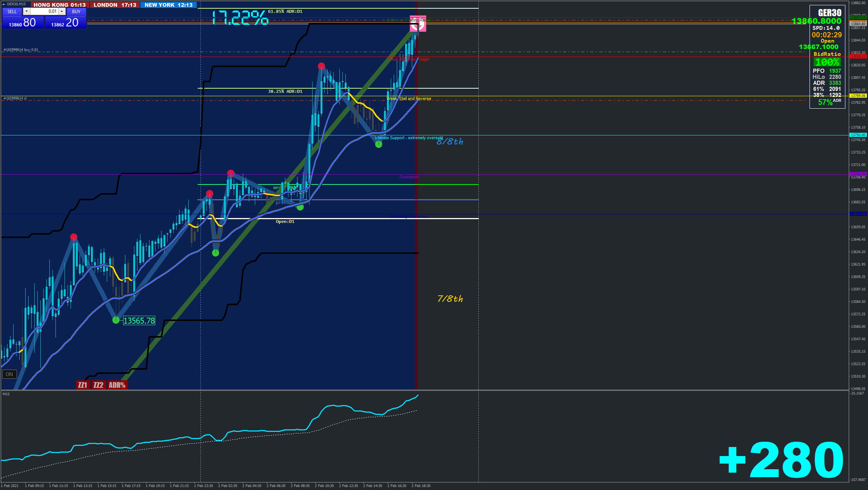Click the New York session clock label
868x490 pixels.
click(168, 5)
